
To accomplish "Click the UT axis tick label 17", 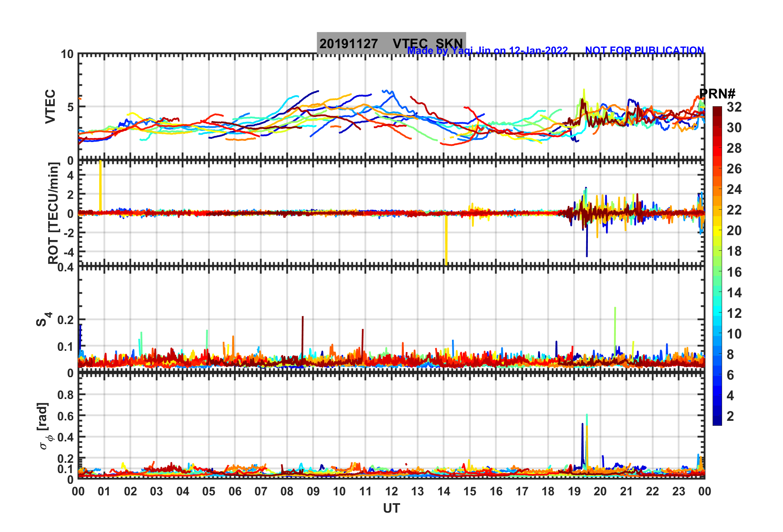I will pos(522,491).
